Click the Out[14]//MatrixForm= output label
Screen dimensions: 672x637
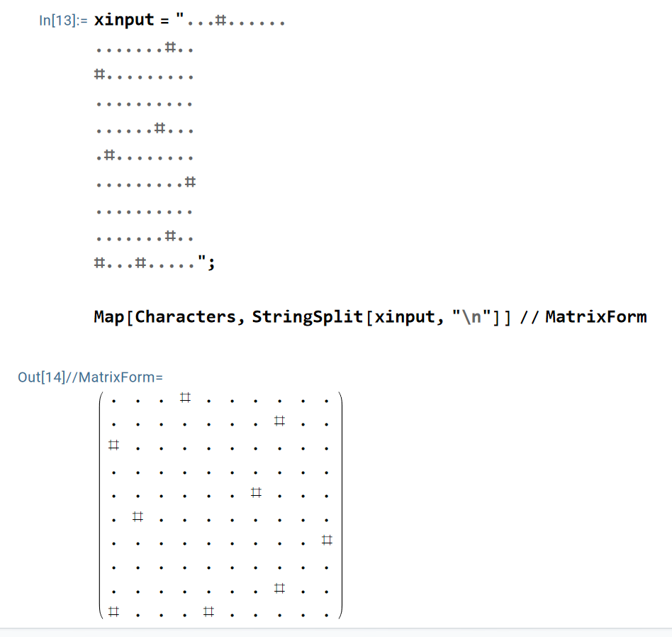(90, 377)
